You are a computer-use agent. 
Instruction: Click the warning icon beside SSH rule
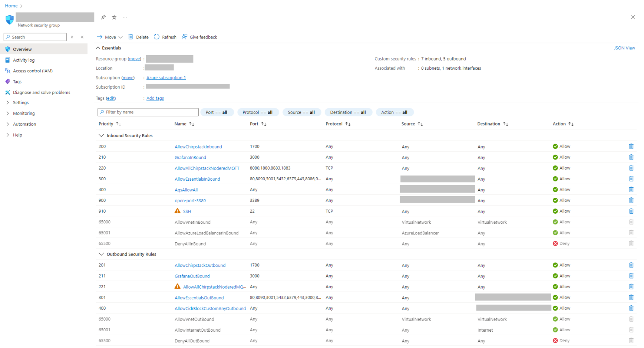(178, 211)
